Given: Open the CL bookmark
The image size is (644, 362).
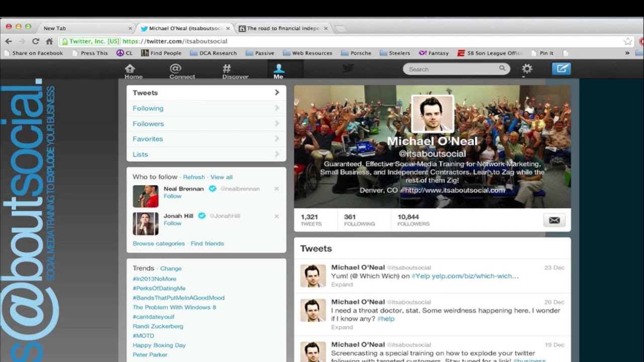Looking at the screenshot, I should (x=125, y=53).
